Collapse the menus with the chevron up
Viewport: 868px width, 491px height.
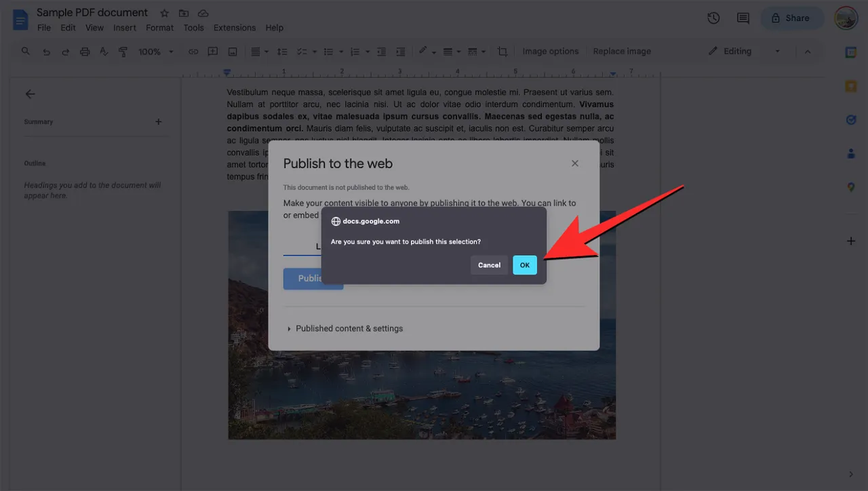pos(808,52)
